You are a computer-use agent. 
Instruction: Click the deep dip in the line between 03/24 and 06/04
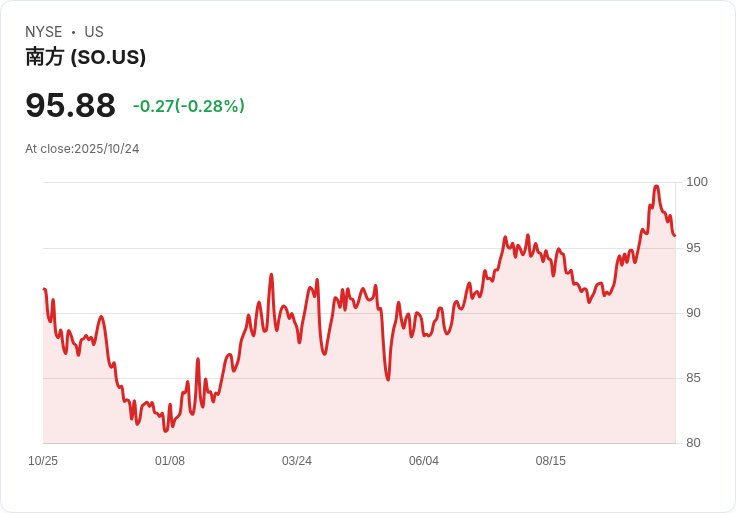click(387, 379)
